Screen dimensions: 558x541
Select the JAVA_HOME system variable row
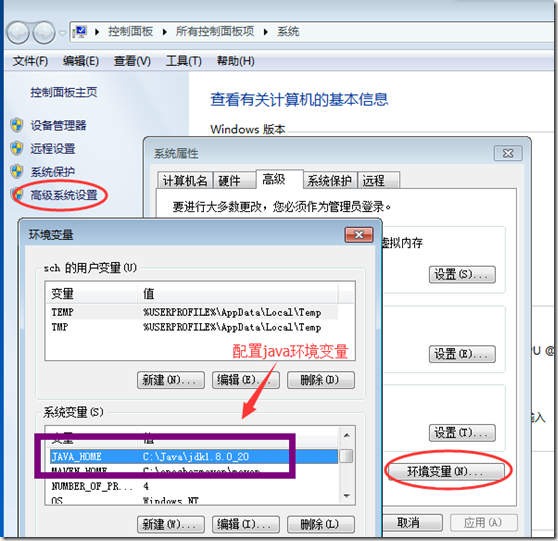click(194, 457)
